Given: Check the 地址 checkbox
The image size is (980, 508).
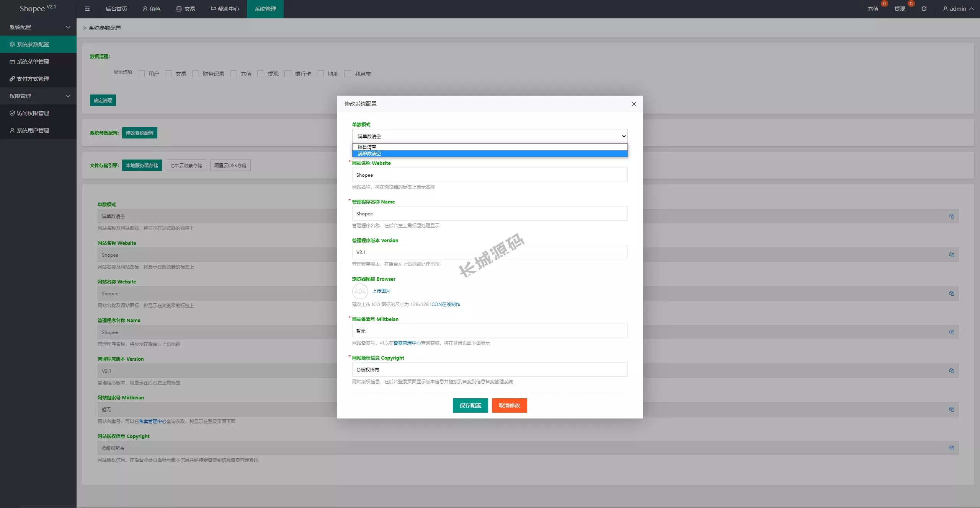Looking at the screenshot, I should (320, 74).
